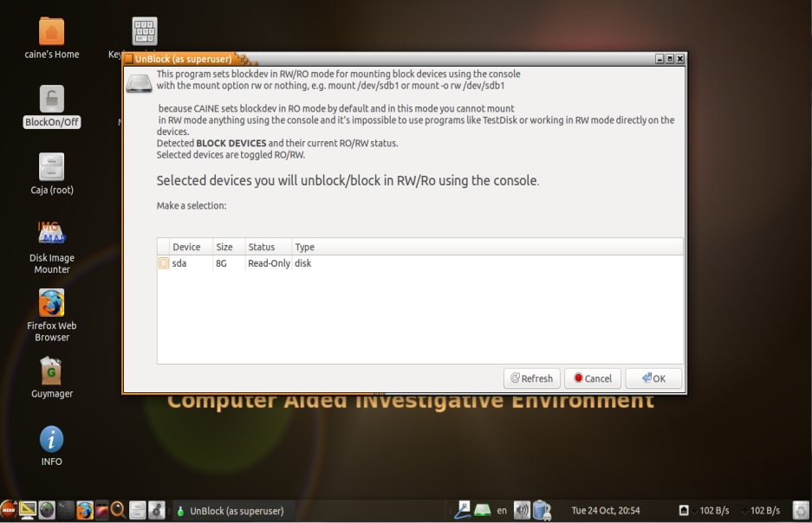
Task: Confirm with the OK button
Action: click(x=653, y=378)
